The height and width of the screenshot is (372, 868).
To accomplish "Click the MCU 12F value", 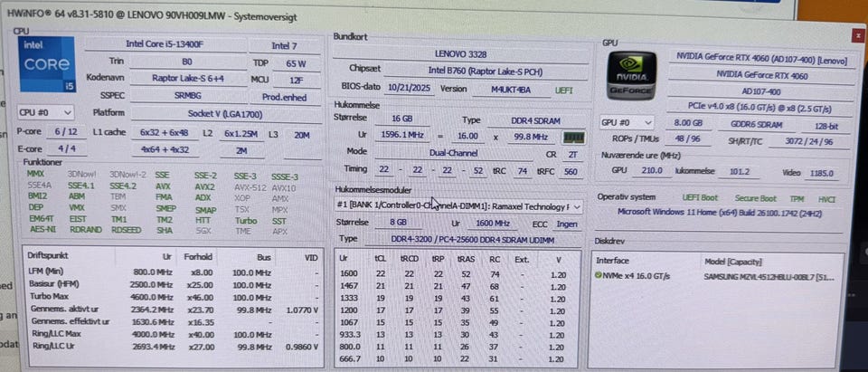I will 297,81.
